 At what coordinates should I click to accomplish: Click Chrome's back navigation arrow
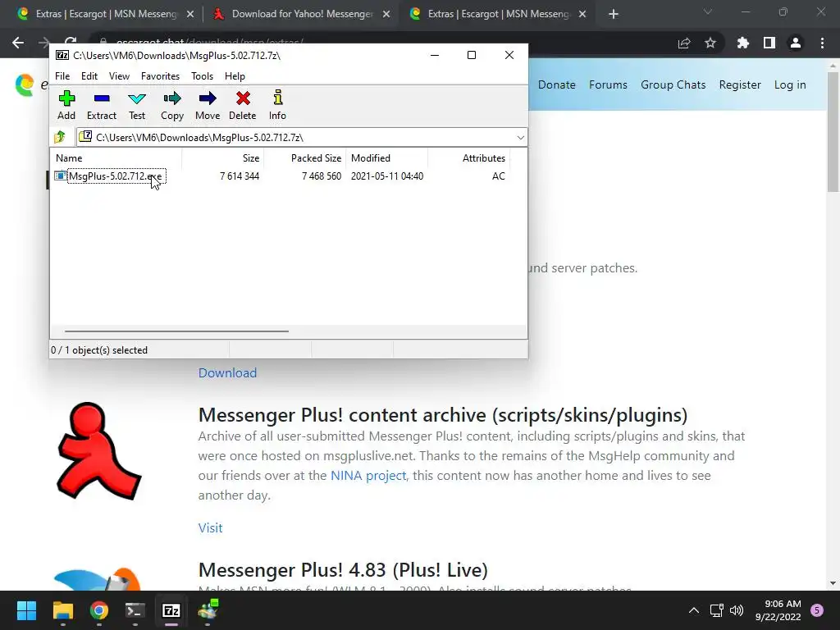(x=18, y=43)
